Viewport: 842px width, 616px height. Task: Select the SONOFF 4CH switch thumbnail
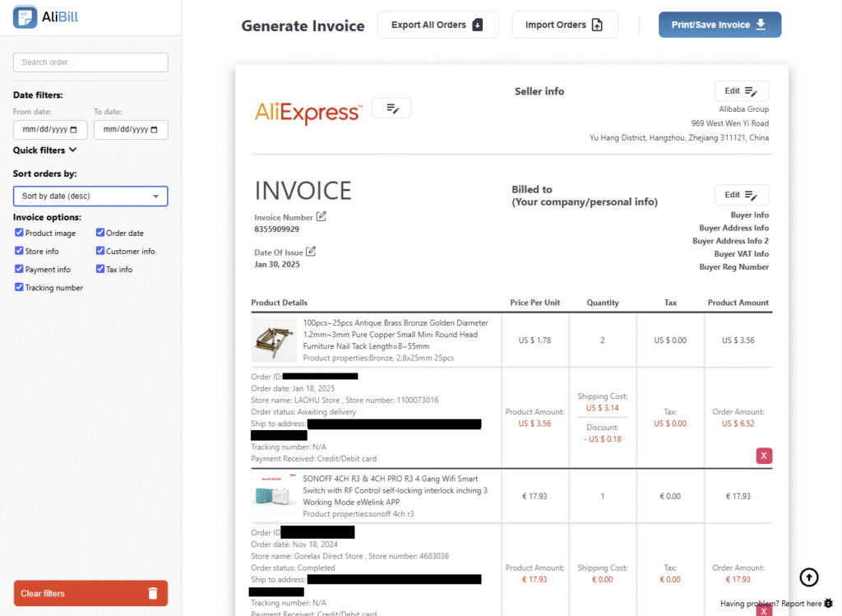274,496
